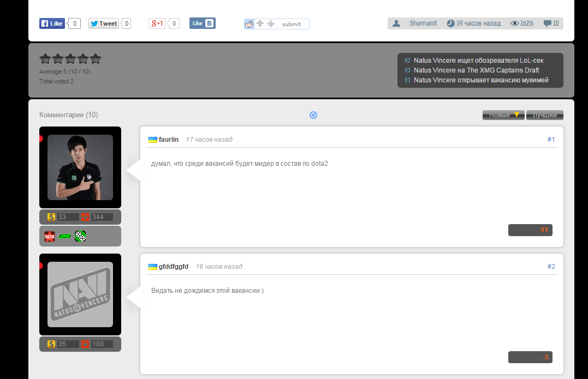
Task: Click arrow bullet beside вакансию мувимей link
Action: tap(407, 80)
